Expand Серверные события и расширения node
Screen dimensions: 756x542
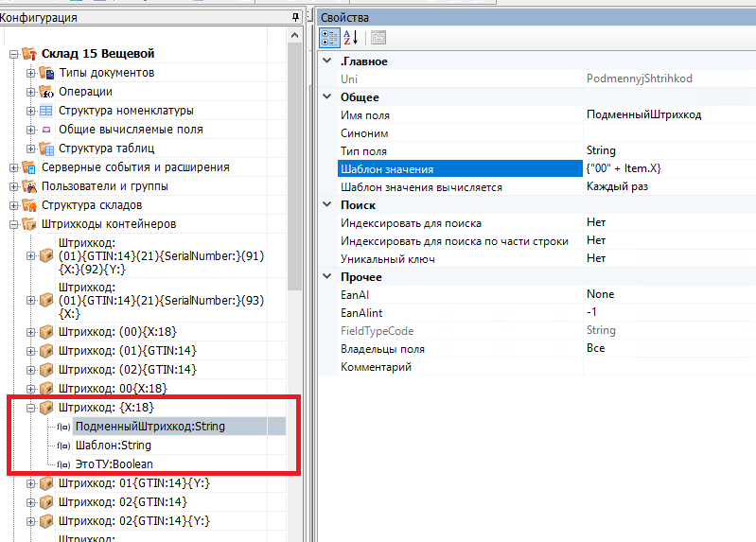[14, 167]
